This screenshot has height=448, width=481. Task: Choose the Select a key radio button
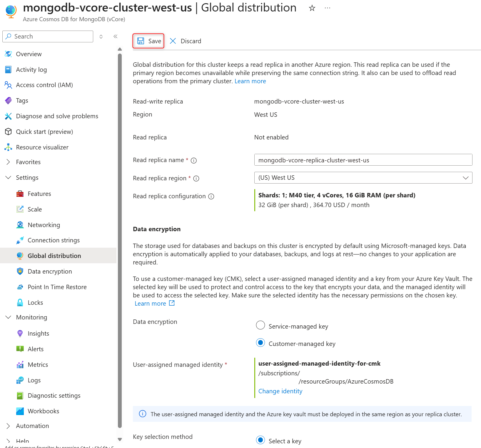pos(260,440)
